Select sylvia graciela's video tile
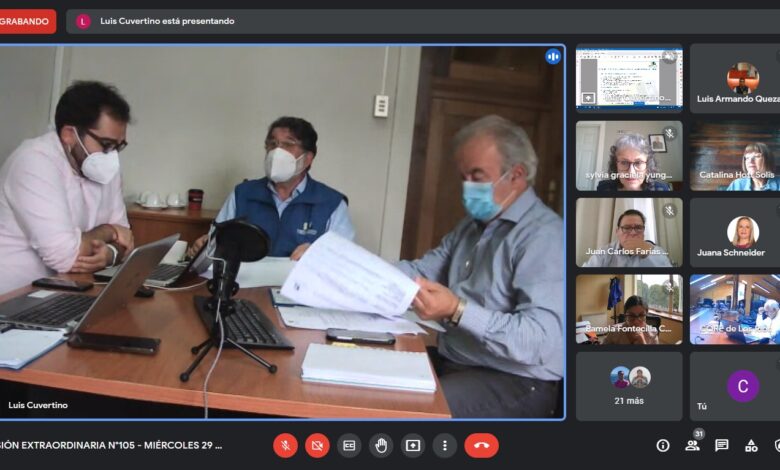The height and width of the screenshot is (470, 780). [629, 155]
